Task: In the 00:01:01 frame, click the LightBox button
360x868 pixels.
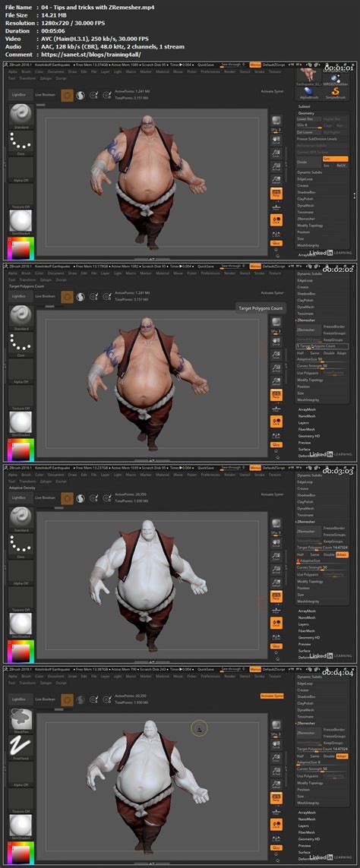Action: (x=20, y=95)
